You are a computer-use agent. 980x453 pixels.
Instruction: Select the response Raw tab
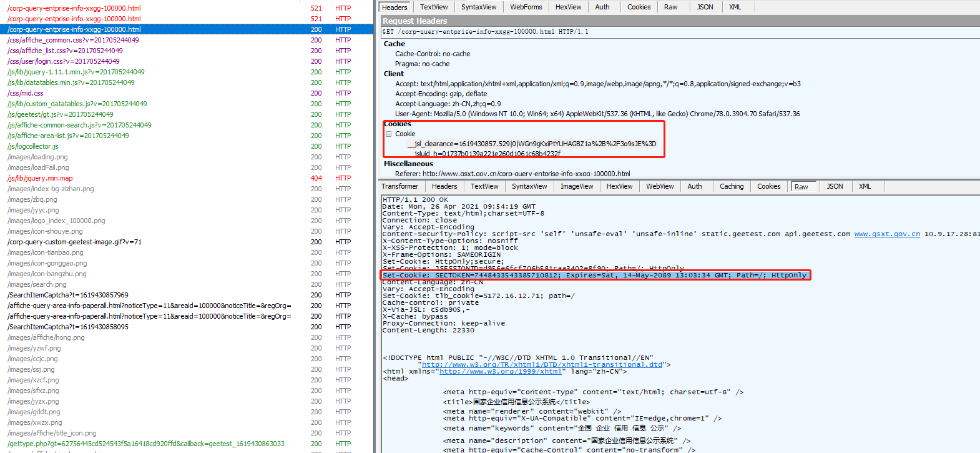tap(801, 187)
